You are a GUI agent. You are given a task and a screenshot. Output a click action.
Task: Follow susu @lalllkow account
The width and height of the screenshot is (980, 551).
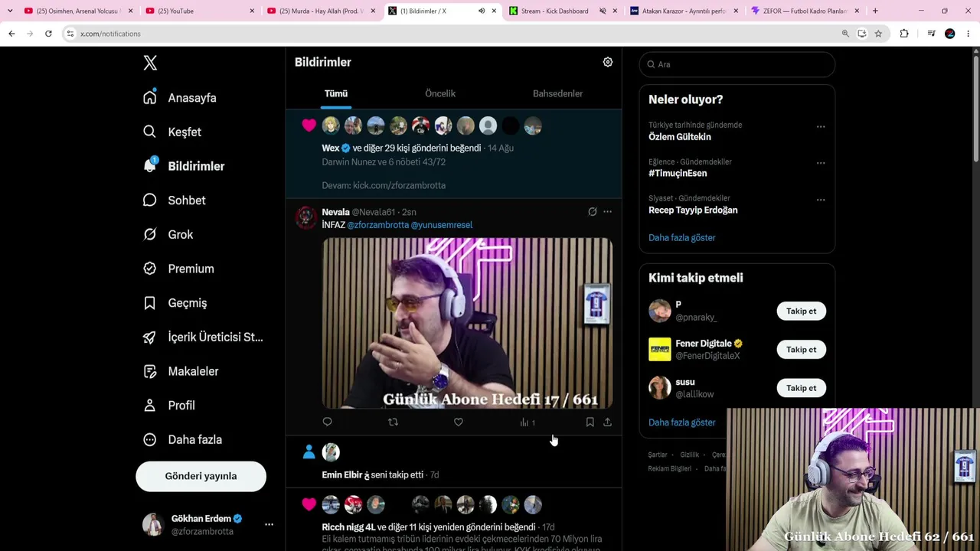click(x=801, y=388)
